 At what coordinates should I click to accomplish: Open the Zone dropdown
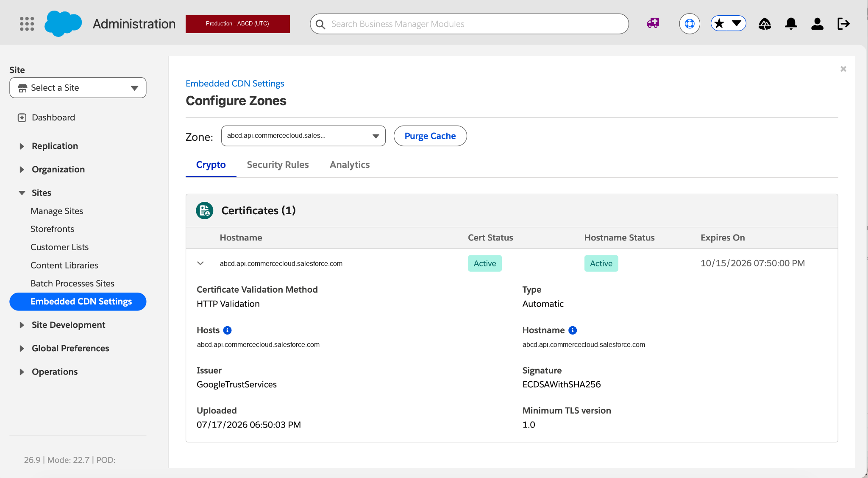(303, 136)
